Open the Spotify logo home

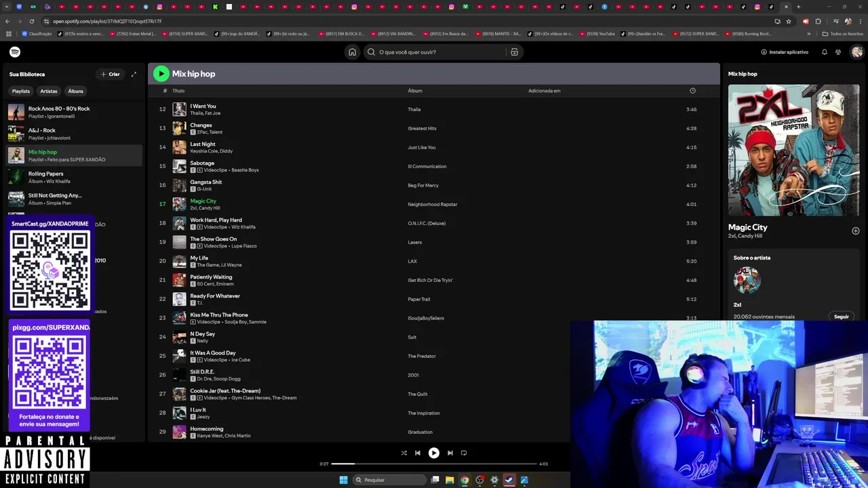(15, 52)
